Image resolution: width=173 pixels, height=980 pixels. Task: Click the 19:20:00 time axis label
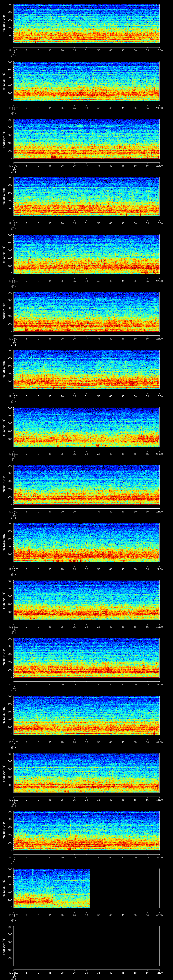point(13,108)
